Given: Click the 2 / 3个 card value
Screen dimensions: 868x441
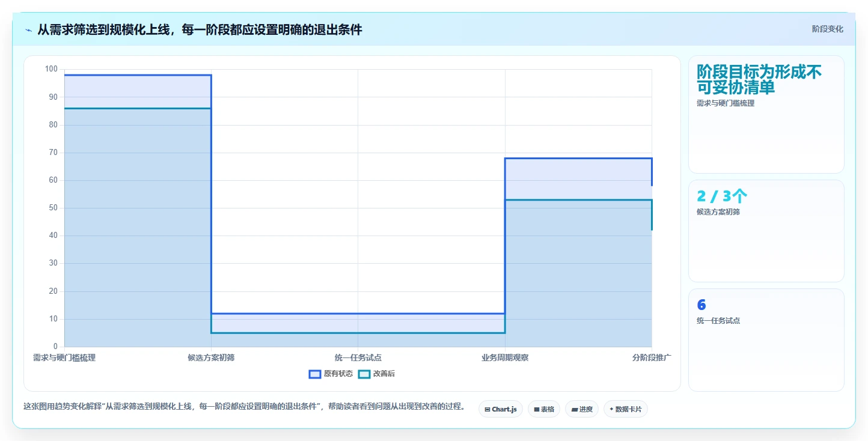Looking at the screenshot, I should pos(722,196).
